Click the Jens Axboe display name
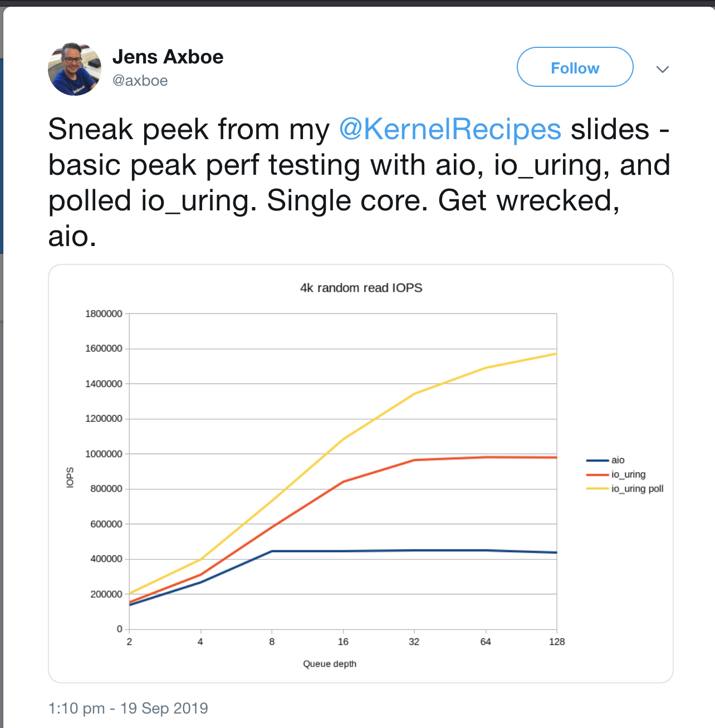The image size is (715, 728). click(168, 57)
